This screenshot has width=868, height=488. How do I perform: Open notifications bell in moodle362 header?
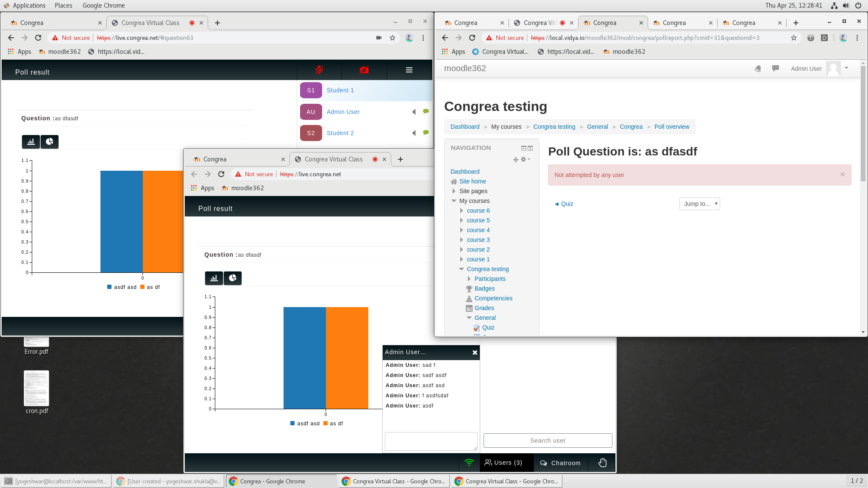coord(758,68)
